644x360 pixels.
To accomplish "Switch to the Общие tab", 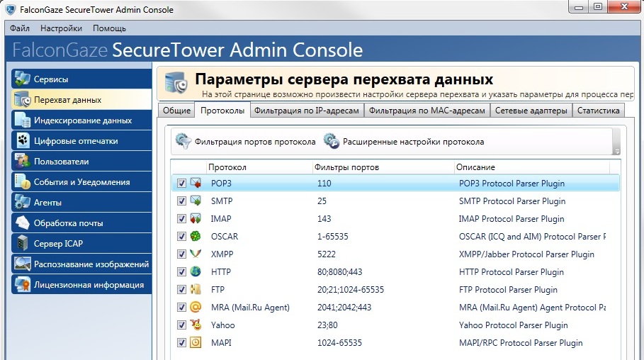I will coord(176,111).
